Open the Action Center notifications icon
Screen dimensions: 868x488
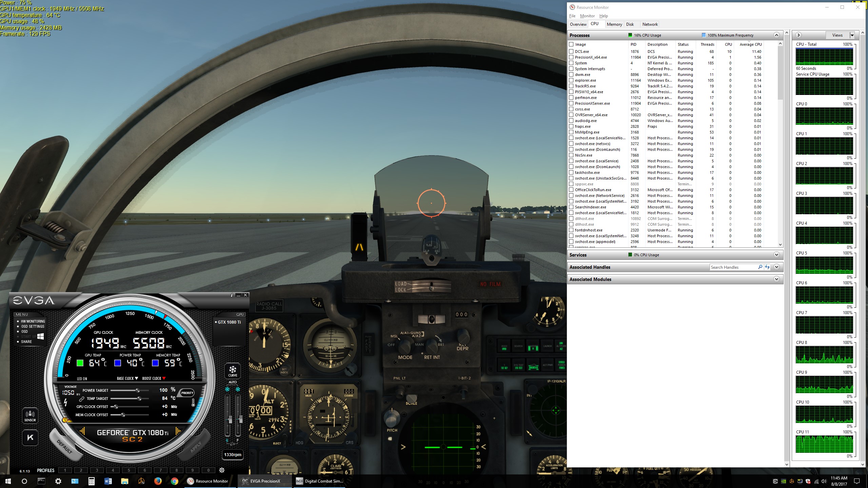click(857, 481)
